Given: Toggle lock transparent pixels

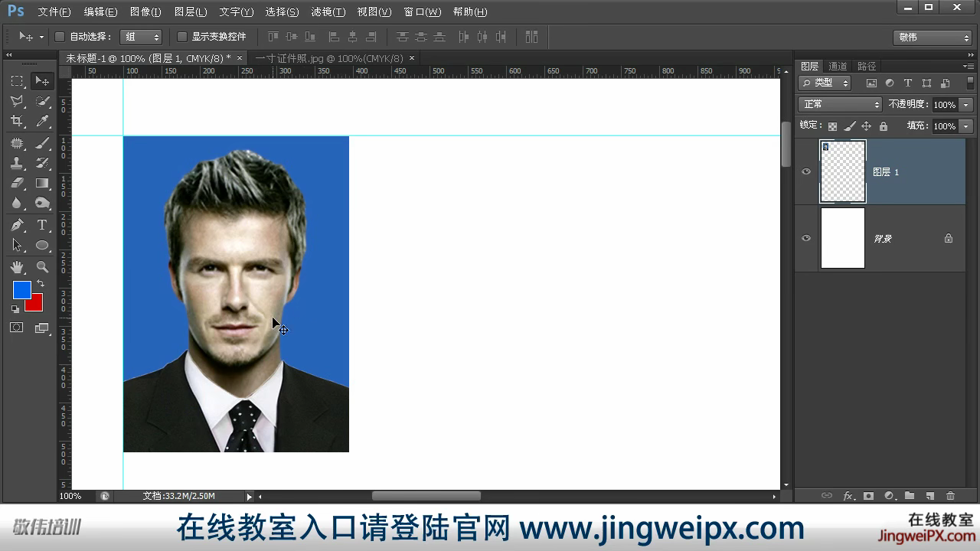Looking at the screenshot, I should 833,126.
